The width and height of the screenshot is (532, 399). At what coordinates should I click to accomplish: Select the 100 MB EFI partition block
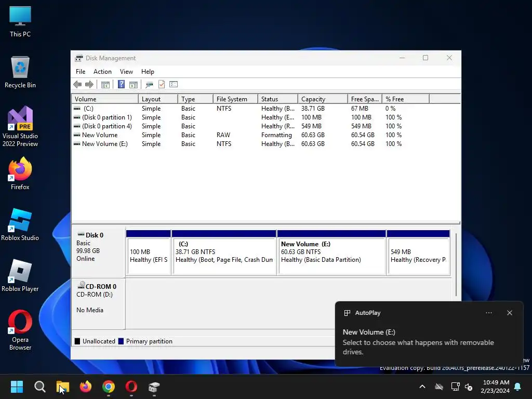148,252
